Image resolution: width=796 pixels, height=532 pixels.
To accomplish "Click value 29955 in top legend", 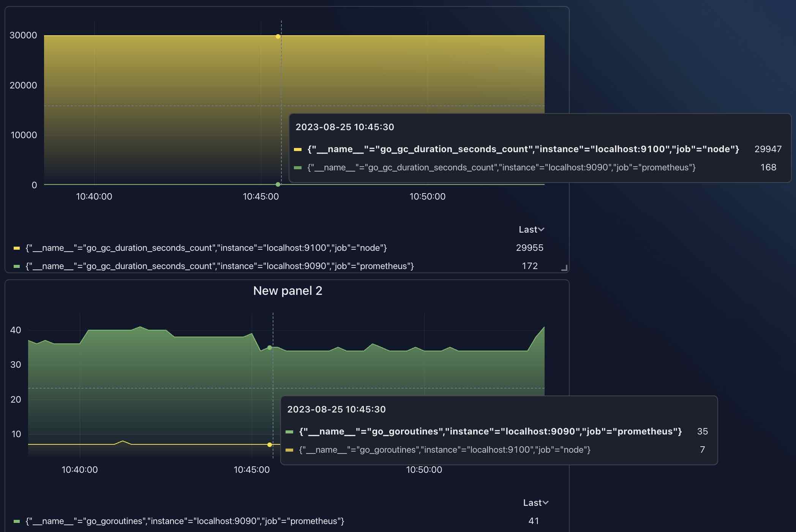I will coord(529,248).
